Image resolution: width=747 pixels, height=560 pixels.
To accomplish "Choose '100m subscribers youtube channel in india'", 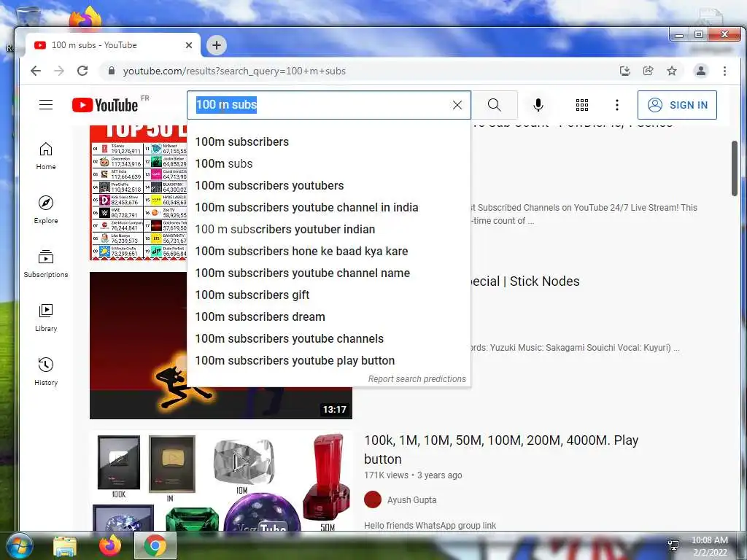I will [x=329, y=208].
